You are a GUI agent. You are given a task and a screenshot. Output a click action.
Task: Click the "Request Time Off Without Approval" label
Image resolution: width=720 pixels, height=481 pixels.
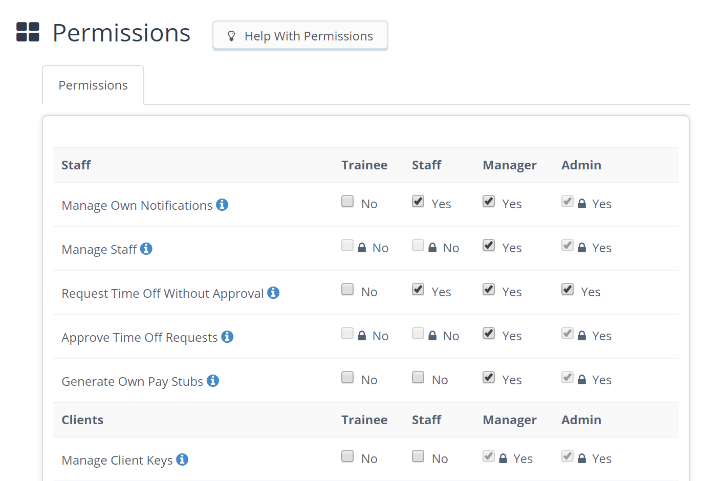tap(163, 294)
